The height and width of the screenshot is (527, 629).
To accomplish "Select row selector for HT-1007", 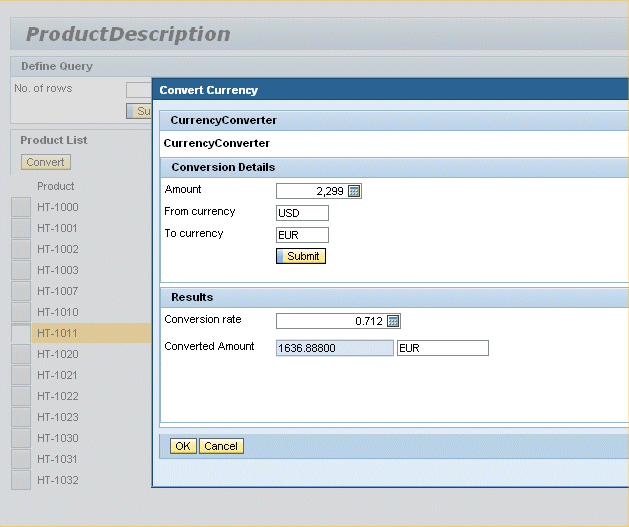I will coord(21,291).
